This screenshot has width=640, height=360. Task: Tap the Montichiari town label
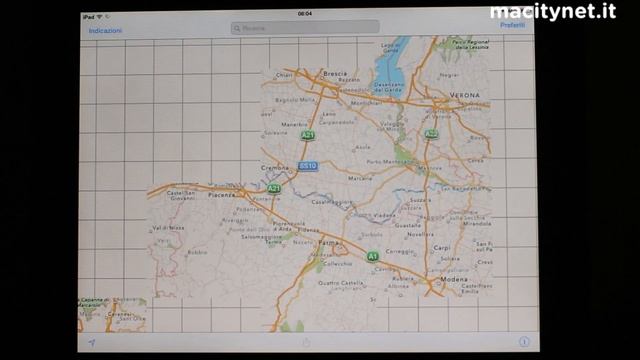tap(366, 103)
